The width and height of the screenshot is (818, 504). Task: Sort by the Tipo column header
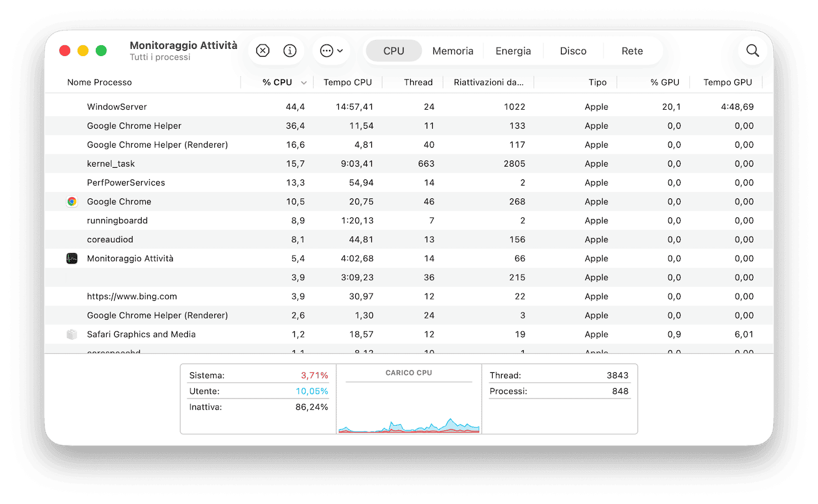[x=598, y=82]
